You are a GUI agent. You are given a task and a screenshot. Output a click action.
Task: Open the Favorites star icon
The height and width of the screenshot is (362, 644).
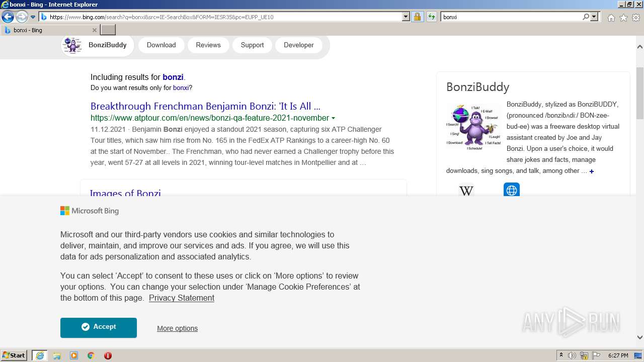[623, 18]
